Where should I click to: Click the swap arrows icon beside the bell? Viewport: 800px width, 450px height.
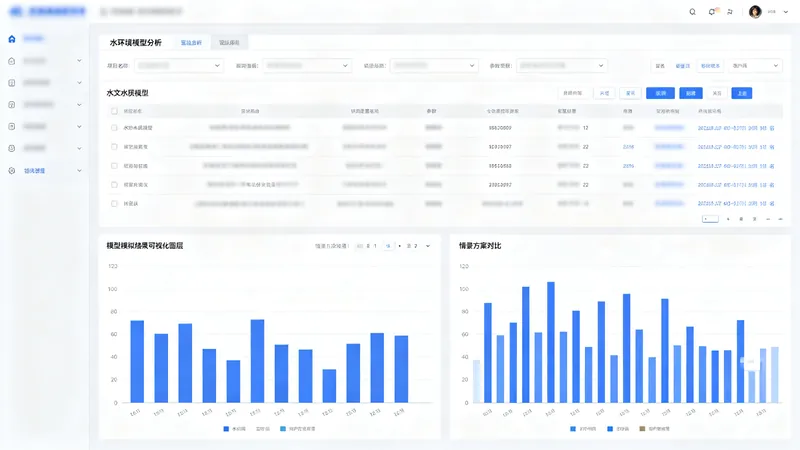click(730, 12)
